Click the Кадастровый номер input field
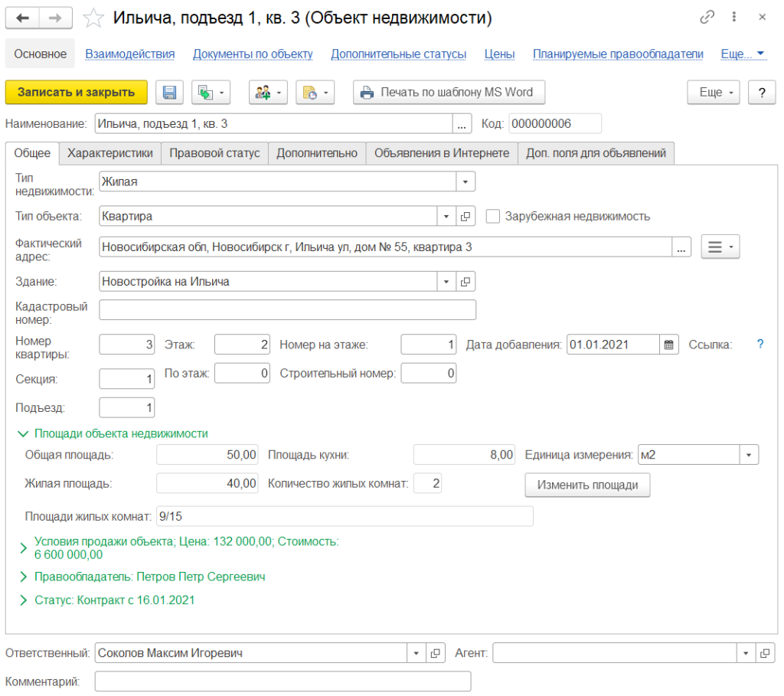This screenshot has height=696, width=784. tap(287, 309)
